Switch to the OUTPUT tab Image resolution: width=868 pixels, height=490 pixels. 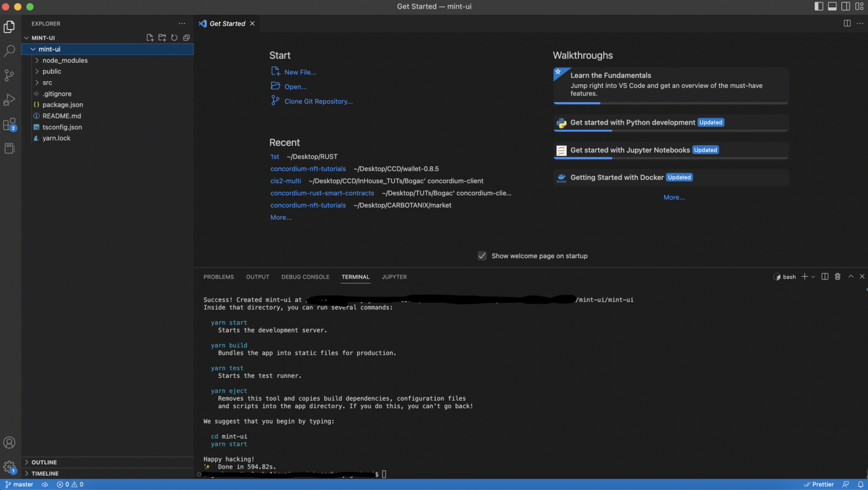tap(257, 277)
